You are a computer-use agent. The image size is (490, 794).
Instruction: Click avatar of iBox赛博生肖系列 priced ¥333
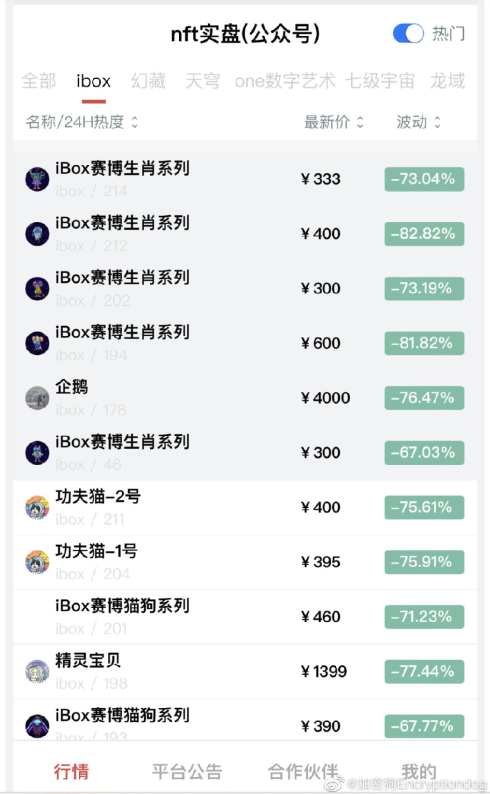pyautogui.click(x=37, y=179)
